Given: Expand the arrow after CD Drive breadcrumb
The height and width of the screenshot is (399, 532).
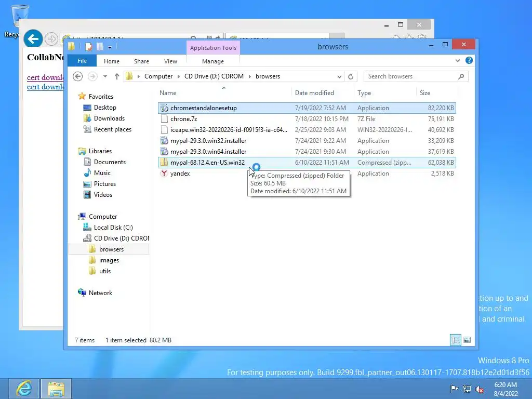Looking at the screenshot, I should coord(250,76).
